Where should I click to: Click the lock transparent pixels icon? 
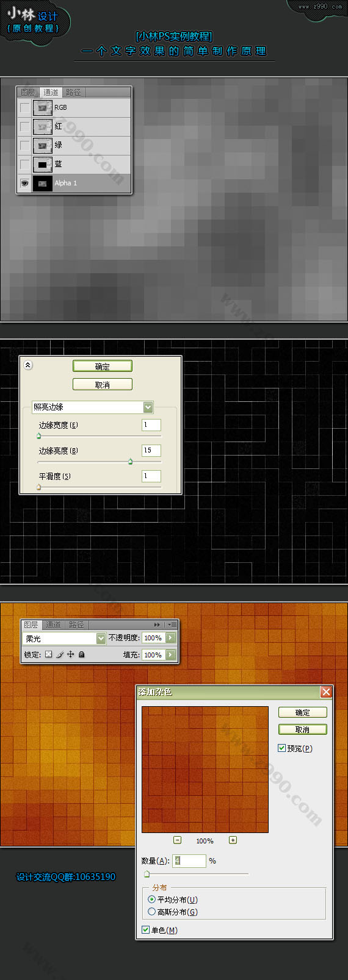click(49, 654)
